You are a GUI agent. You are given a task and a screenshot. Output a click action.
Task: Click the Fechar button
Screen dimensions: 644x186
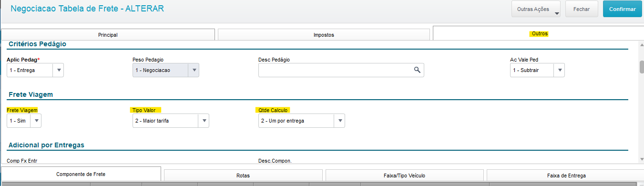[582, 9]
